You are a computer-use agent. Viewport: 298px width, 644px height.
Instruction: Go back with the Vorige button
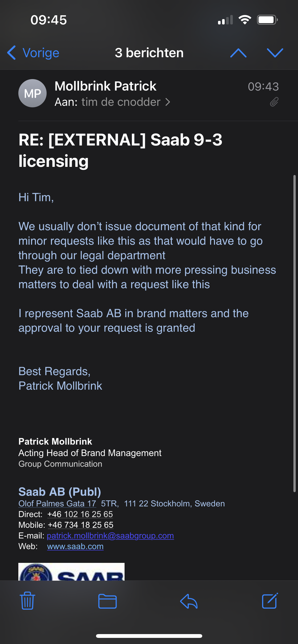point(33,53)
